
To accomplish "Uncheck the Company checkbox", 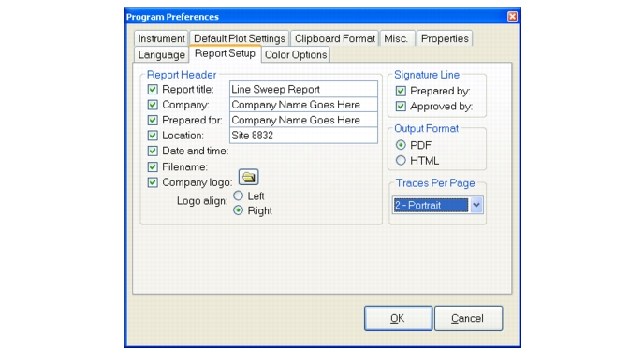I will [x=153, y=105].
